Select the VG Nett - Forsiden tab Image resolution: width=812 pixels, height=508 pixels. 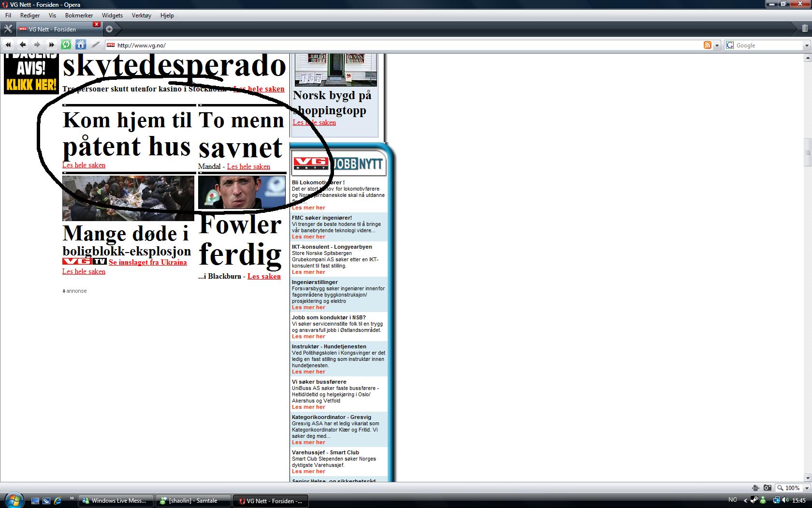pos(59,29)
